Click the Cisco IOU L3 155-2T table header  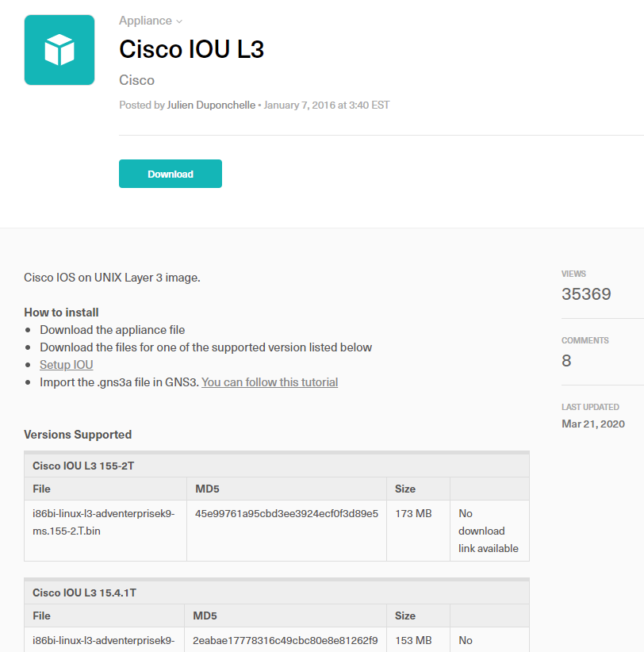tap(277, 466)
